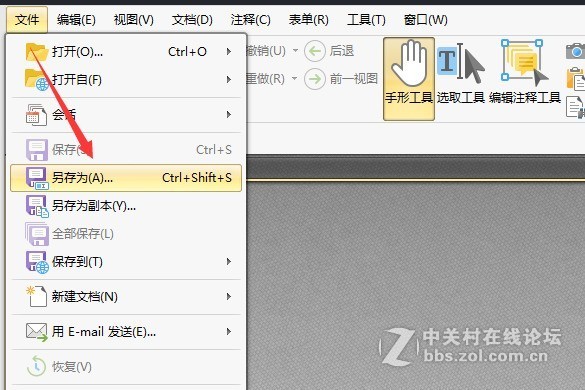The width and height of the screenshot is (585, 390).
Task: Select the 手形工具 hand tool
Action: click(x=409, y=78)
